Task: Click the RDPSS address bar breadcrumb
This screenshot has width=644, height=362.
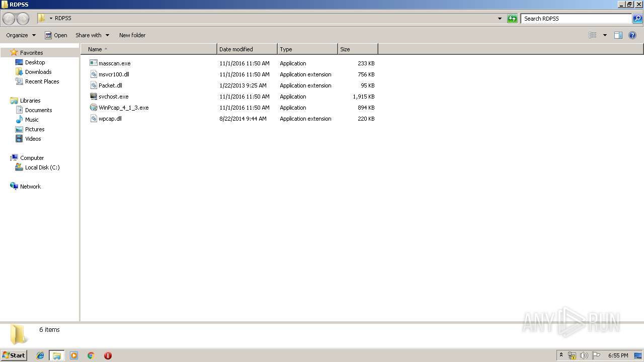Action: tap(63, 18)
